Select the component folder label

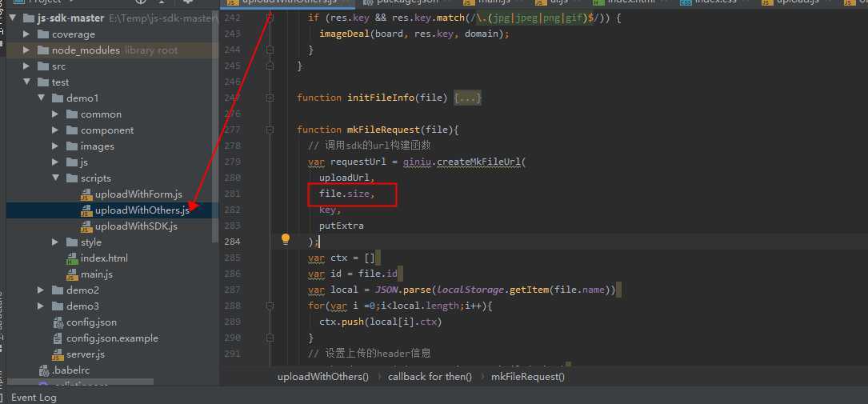pyautogui.click(x=107, y=130)
